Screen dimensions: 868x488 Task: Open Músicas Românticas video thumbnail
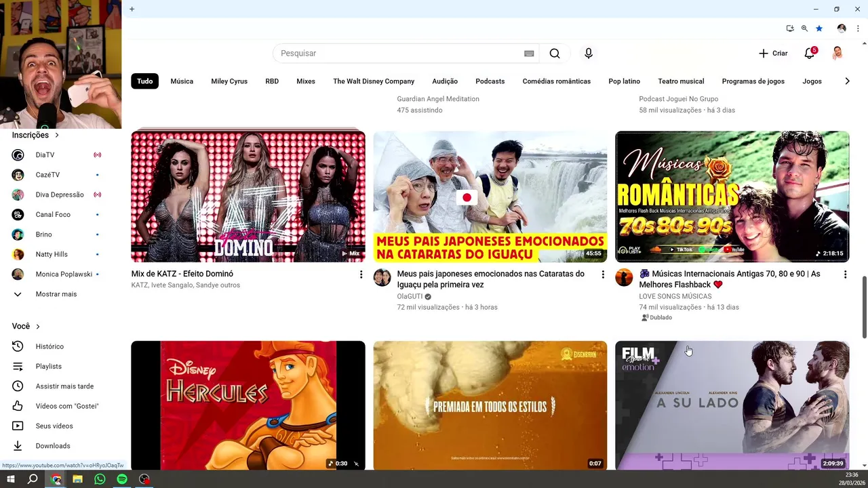pos(732,197)
